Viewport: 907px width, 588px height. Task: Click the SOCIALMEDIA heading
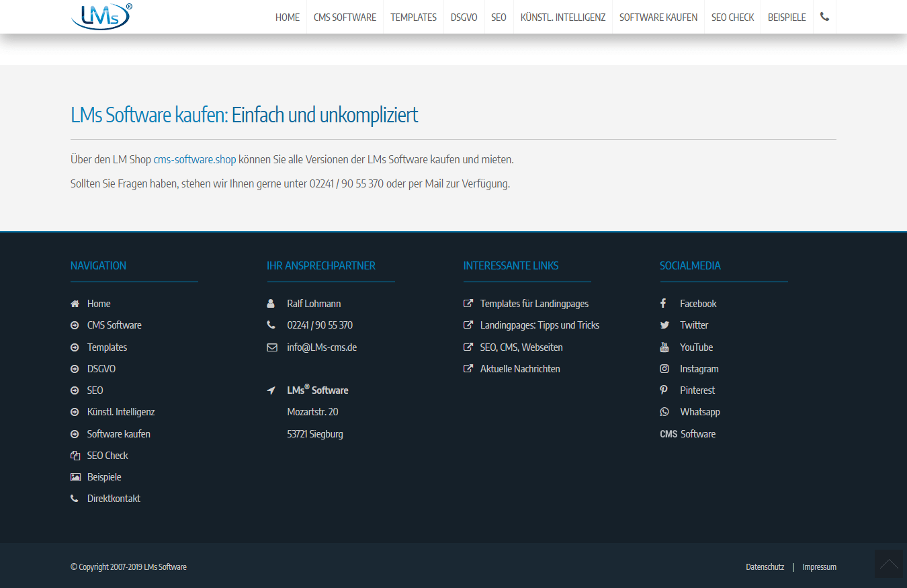[691, 265]
